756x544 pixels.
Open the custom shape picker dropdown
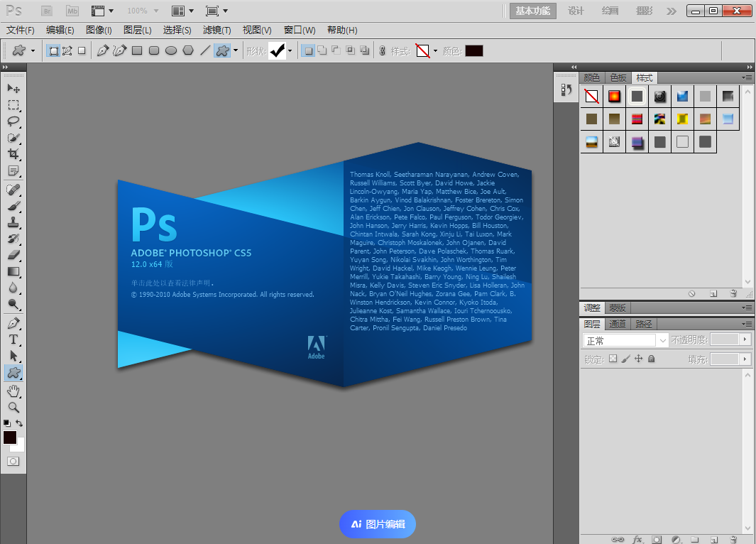click(x=290, y=50)
